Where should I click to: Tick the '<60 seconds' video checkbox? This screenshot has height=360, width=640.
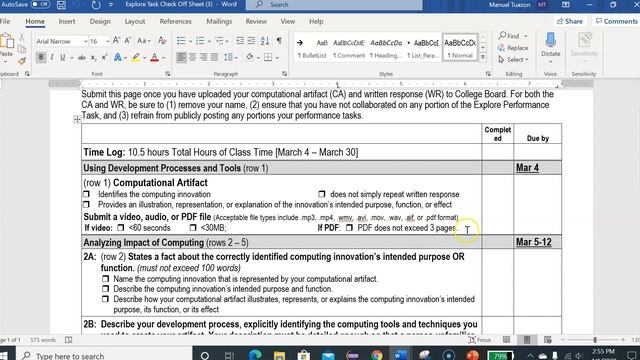click(x=120, y=227)
